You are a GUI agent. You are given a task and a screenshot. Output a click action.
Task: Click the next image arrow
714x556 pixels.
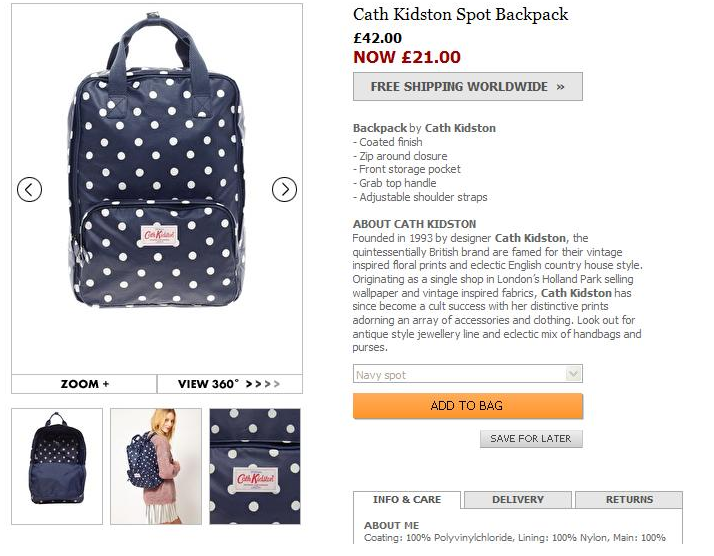pos(285,188)
